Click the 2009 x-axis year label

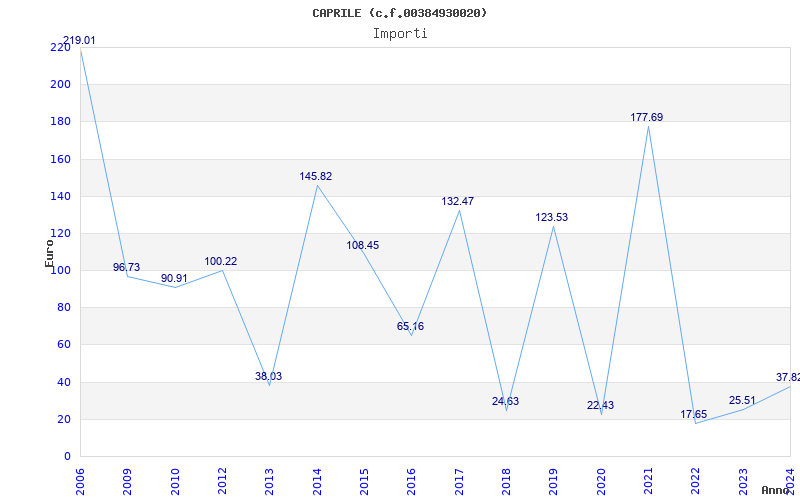[127, 482]
